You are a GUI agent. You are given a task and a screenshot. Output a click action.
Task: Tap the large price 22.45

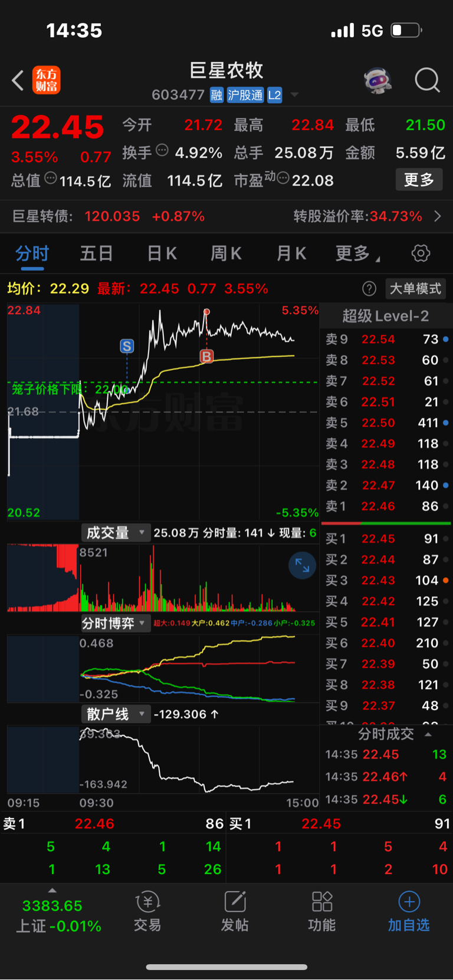point(57,127)
